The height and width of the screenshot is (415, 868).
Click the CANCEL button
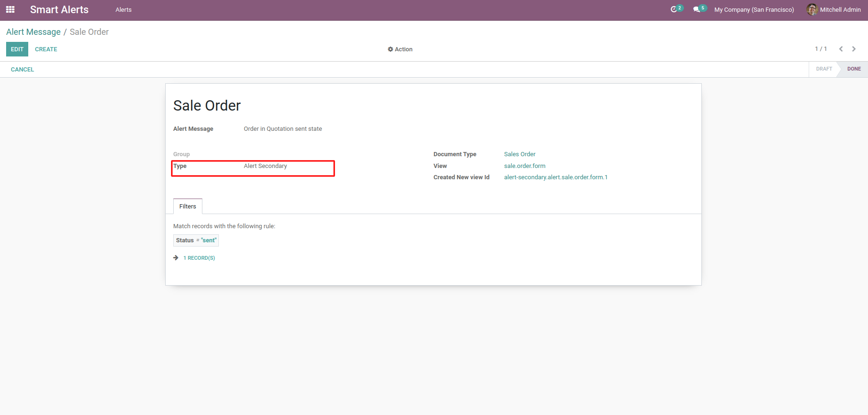click(23, 70)
